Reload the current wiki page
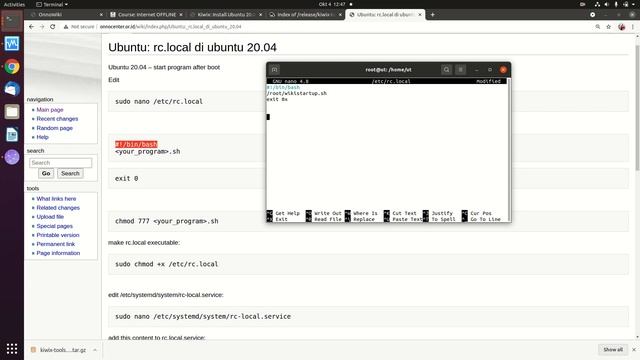 click(x=53, y=27)
